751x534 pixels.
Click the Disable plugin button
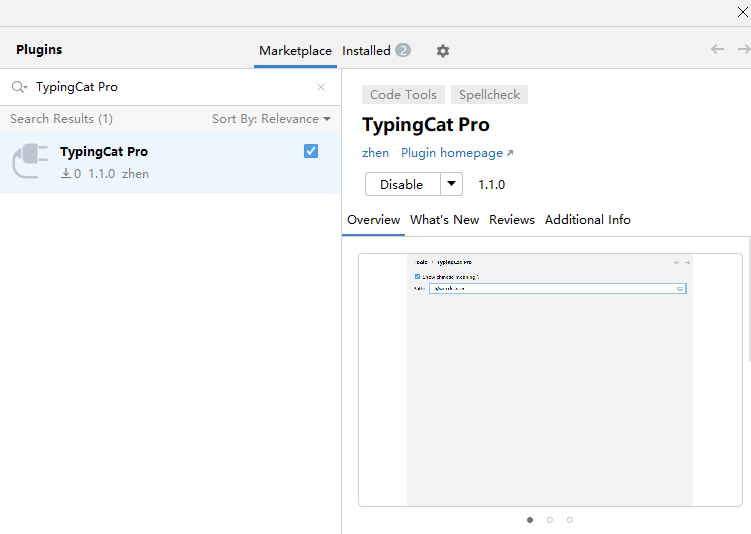pos(402,184)
